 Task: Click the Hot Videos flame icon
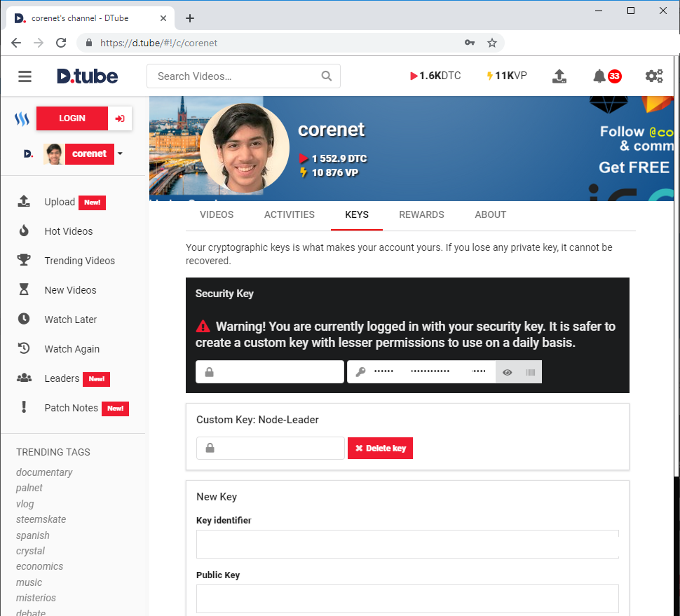click(24, 231)
